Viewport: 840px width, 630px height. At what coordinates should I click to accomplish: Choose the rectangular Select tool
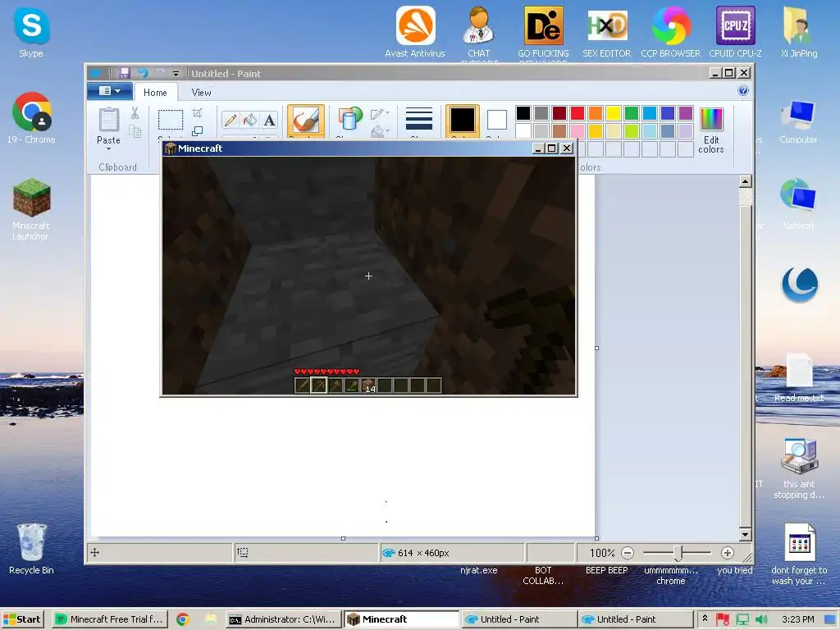171,120
